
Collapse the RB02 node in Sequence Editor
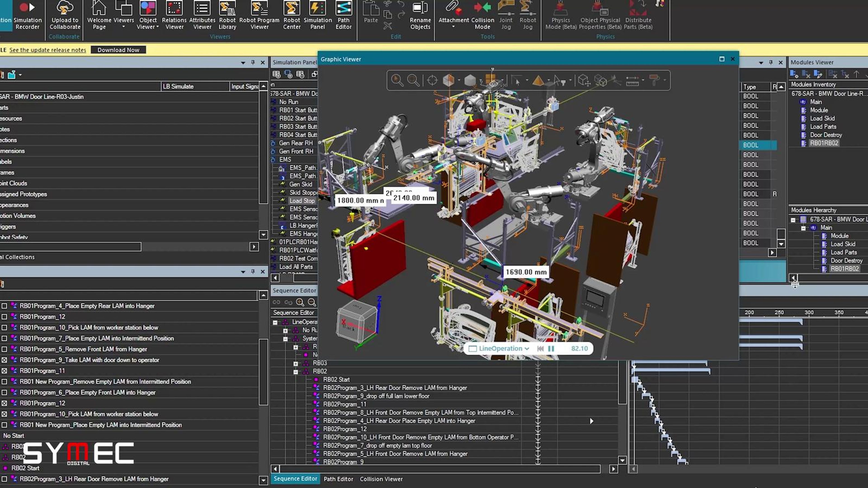[x=296, y=372]
